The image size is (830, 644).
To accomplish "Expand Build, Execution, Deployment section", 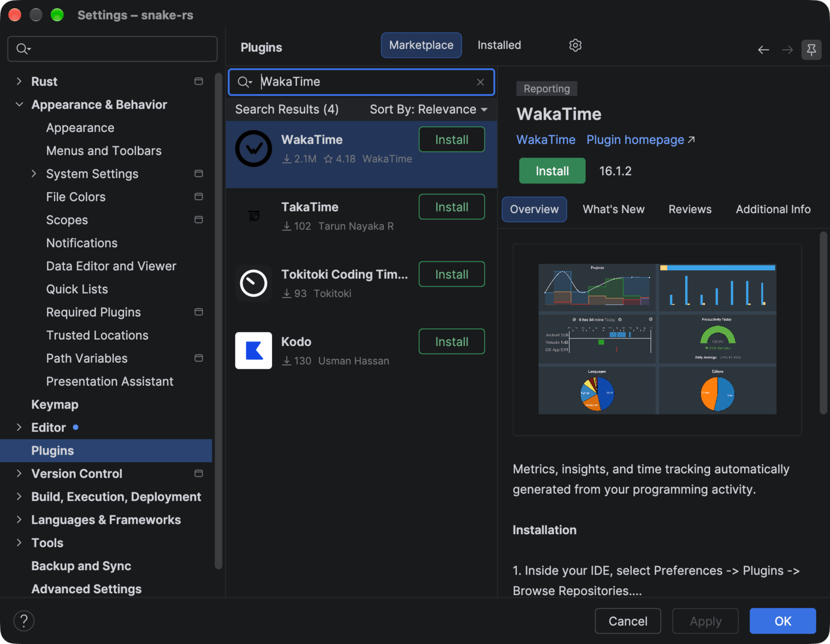I will click(19, 497).
